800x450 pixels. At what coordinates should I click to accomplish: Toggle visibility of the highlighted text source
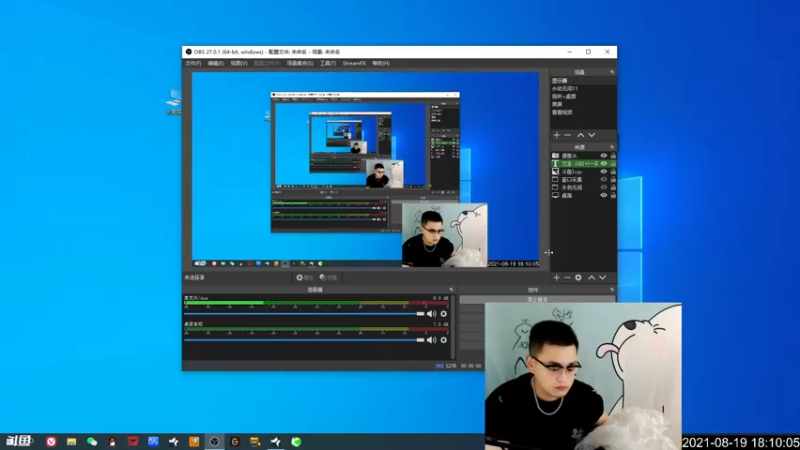(604, 164)
